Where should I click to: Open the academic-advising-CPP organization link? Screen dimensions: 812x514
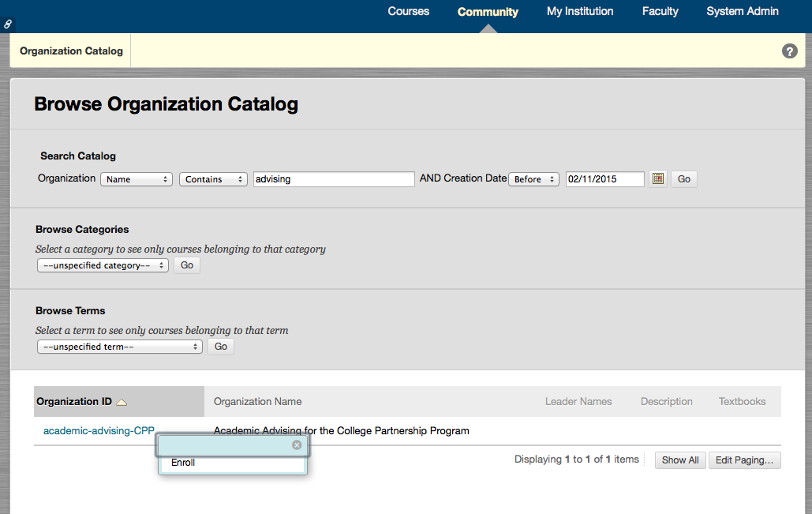pos(98,431)
